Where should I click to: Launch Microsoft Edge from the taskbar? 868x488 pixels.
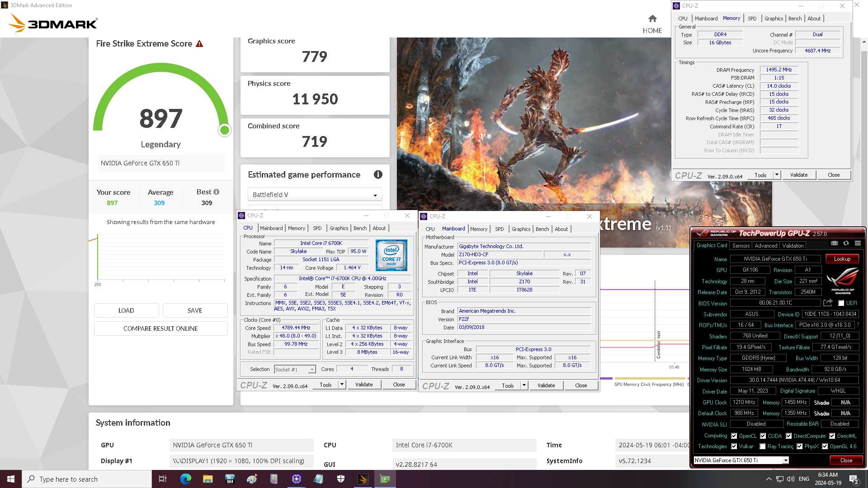[185, 479]
